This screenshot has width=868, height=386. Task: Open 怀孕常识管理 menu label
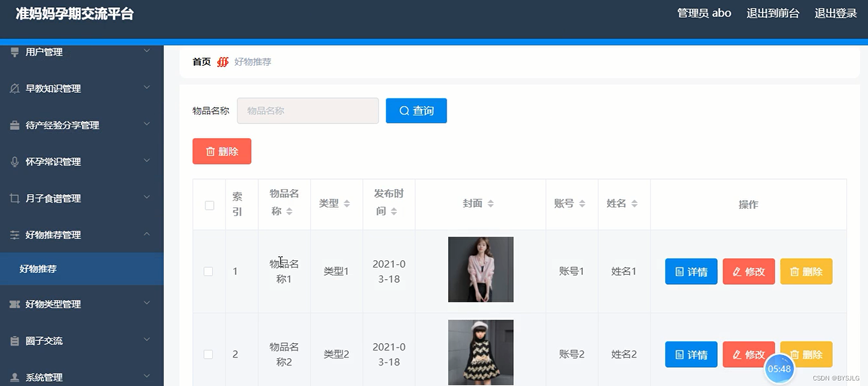53,162
